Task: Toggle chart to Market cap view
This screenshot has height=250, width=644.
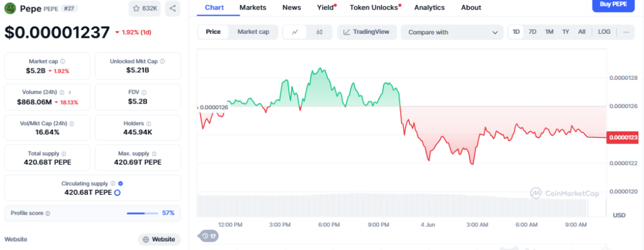Action: [253, 32]
